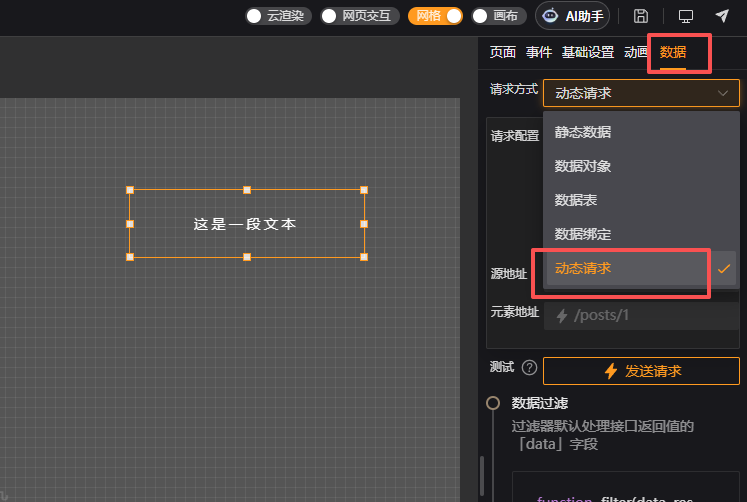Click the right panel vertical scrollbar
The height and width of the screenshot is (502, 747).
click(x=482, y=476)
